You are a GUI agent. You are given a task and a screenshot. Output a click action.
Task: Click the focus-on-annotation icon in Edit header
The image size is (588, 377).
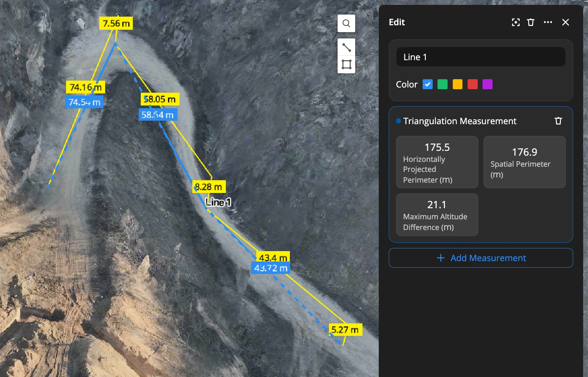pos(516,22)
